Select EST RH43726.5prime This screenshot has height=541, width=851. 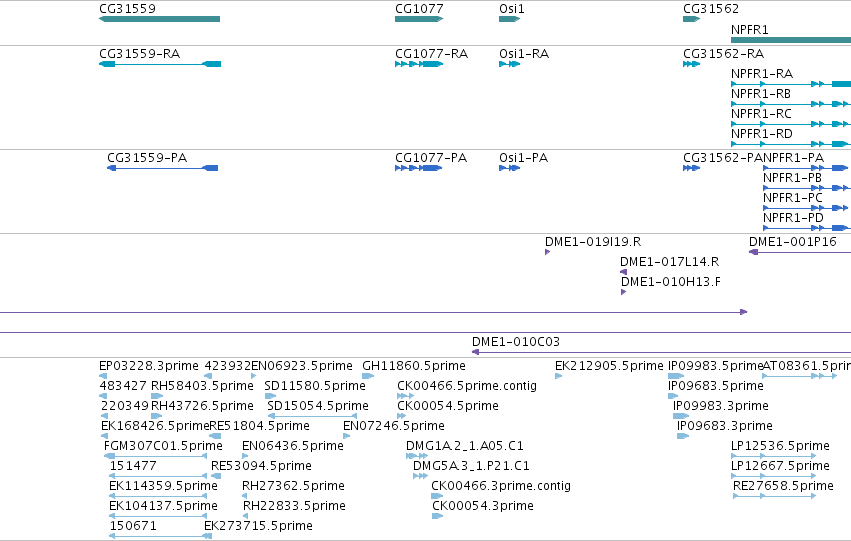point(157,416)
